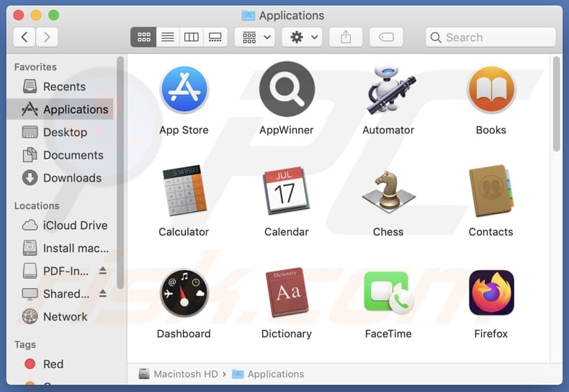Select the Red tag in sidebar
The image size is (569, 392).
(x=61, y=364)
